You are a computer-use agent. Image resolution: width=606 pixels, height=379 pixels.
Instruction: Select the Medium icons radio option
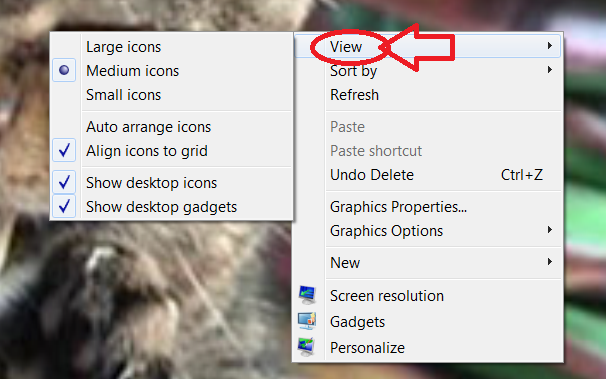point(64,70)
